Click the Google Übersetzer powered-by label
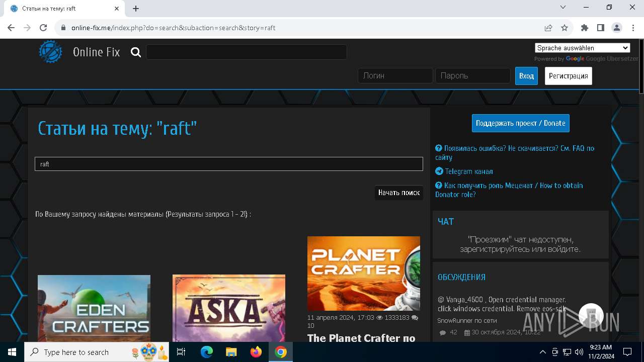This screenshot has height=362, width=644. (612, 59)
